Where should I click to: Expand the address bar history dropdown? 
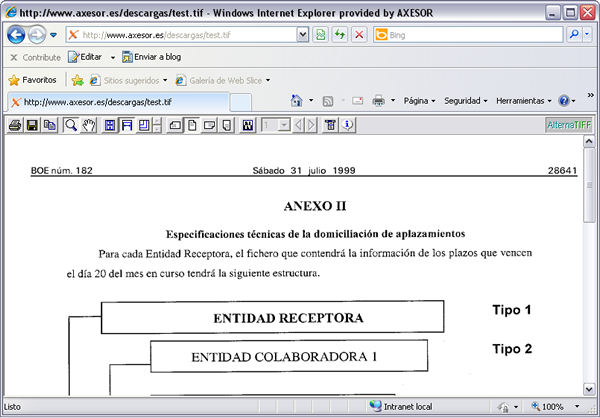point(303,35)
